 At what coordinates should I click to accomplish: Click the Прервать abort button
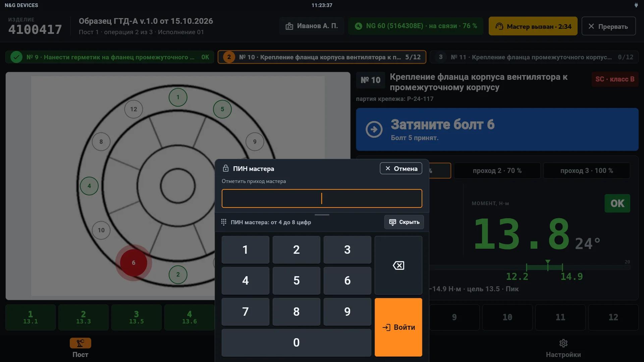click(x=608, y=26)
